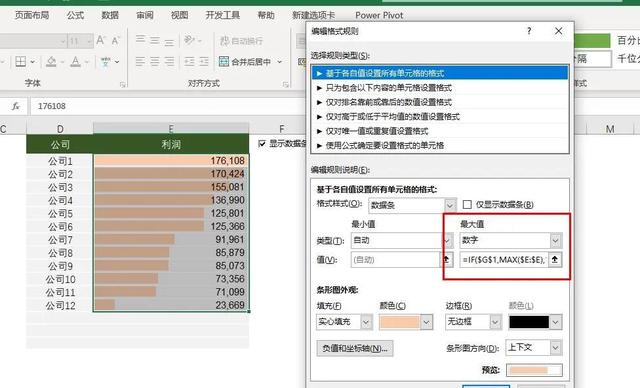Open the Power Pivot tab
This screenshot has height=388, width=640.
coord(379,16)
